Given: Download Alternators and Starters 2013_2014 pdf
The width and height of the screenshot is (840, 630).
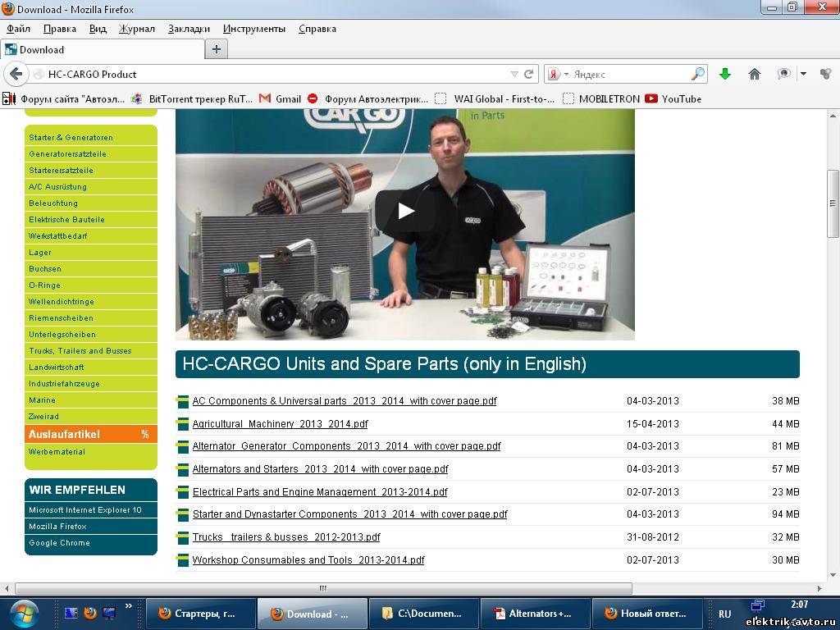Looking at the screenshot, I should [320, 468].
